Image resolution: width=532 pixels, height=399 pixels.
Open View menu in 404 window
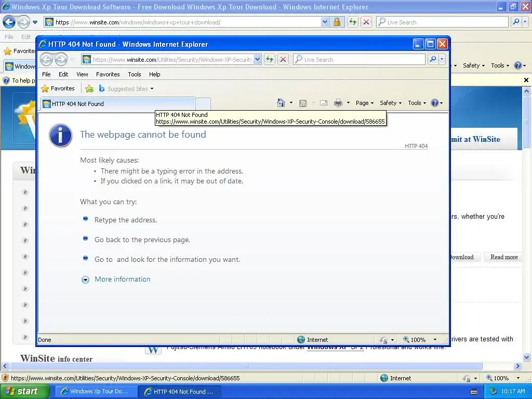click(82, 74)
